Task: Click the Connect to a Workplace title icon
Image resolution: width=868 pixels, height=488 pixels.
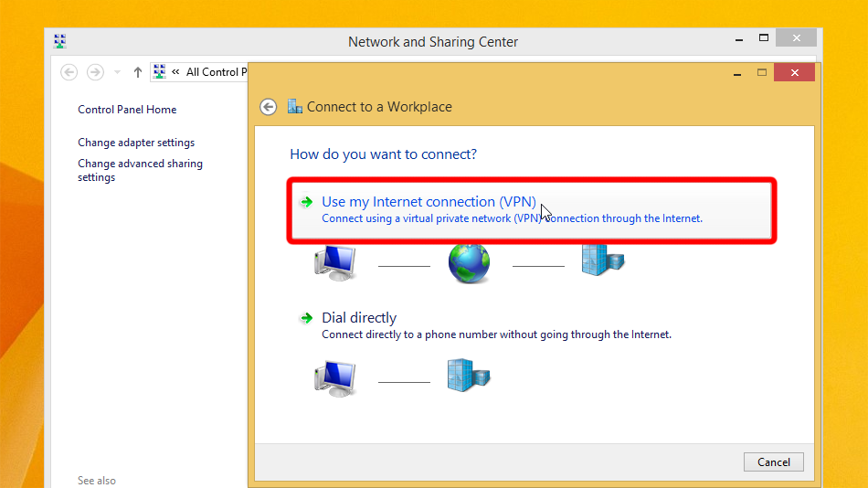Action: coord(294,107)
